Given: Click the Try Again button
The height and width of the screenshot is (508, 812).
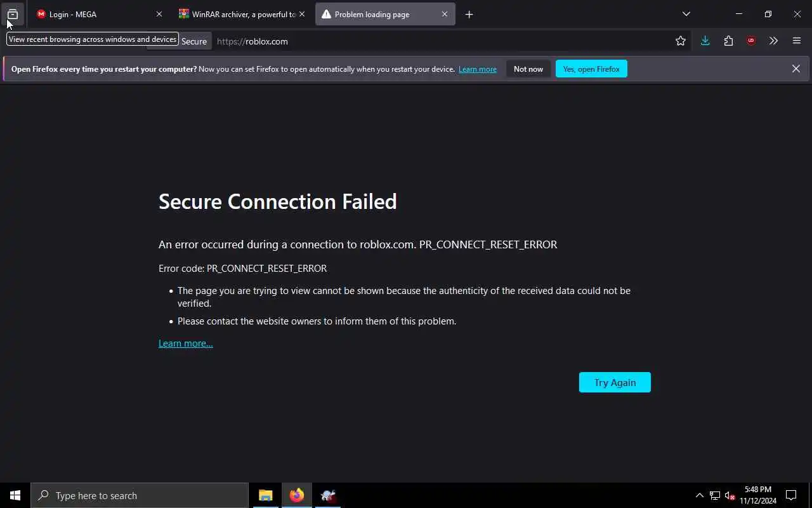Looking at the screenshot, I should tap(615, 382).
